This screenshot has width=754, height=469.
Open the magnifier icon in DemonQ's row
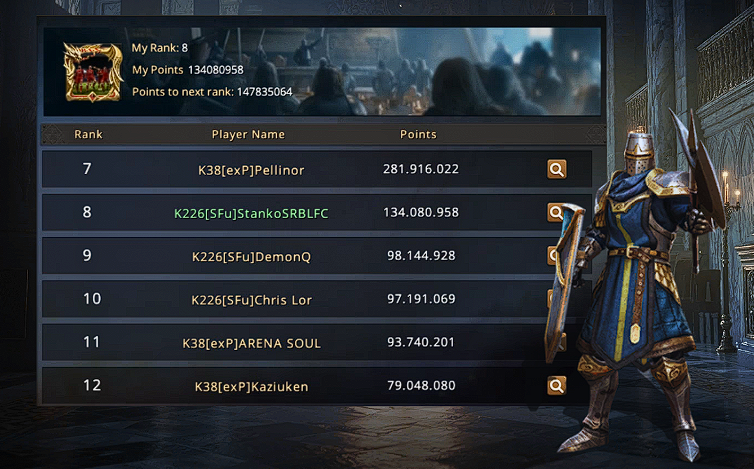(552, 255)
